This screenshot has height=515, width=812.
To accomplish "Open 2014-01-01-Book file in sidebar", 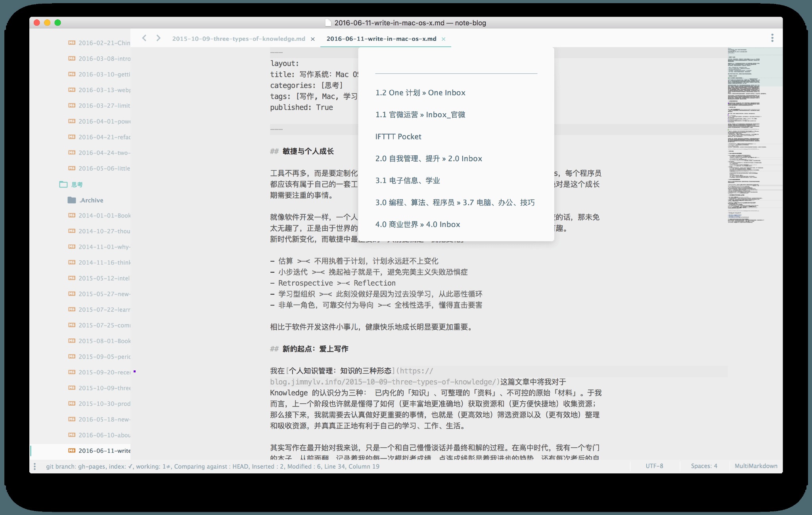I will click(104, 216).
